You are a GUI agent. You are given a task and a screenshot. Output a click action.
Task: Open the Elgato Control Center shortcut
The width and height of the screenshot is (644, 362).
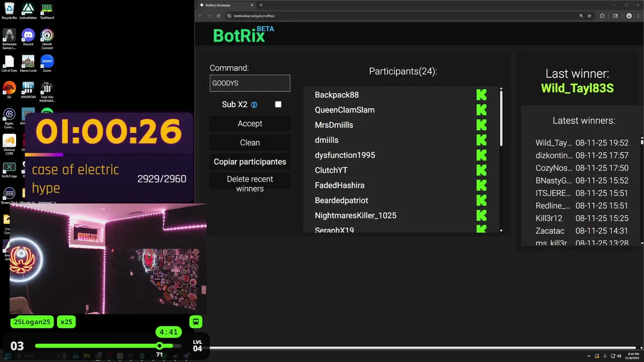point(9,118)
